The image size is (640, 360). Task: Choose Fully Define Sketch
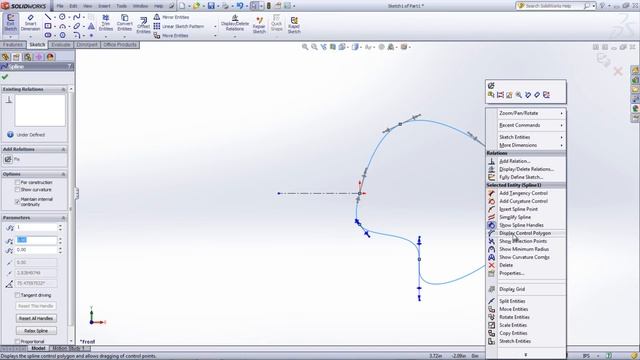[x=521, y=177]
